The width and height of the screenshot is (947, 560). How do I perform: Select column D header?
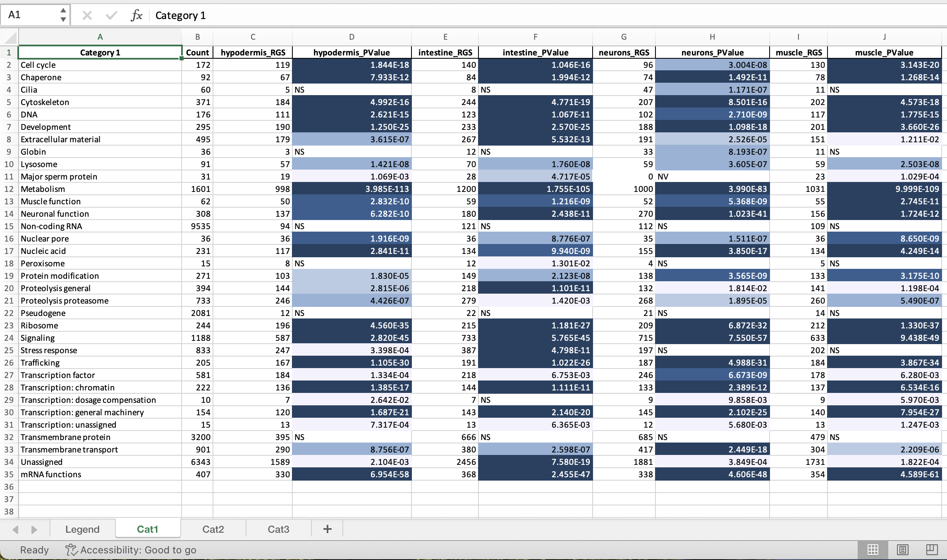[x=352, y=37]
